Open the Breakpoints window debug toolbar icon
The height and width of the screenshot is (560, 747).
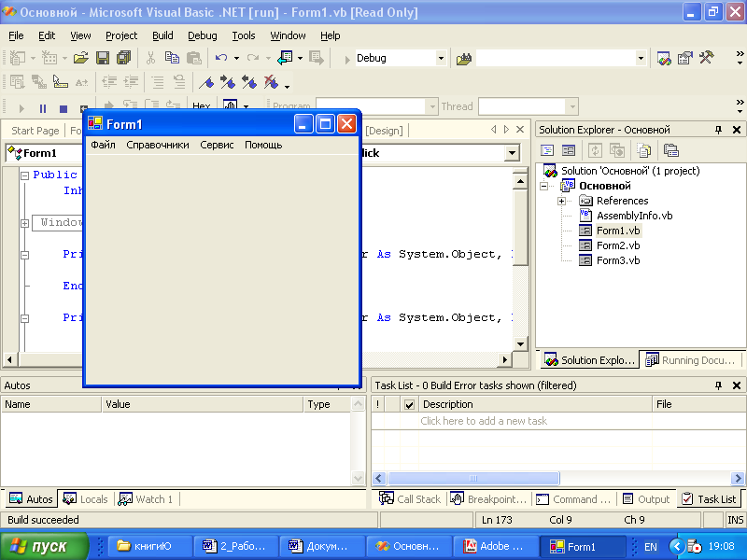click(x=230, y=105)
